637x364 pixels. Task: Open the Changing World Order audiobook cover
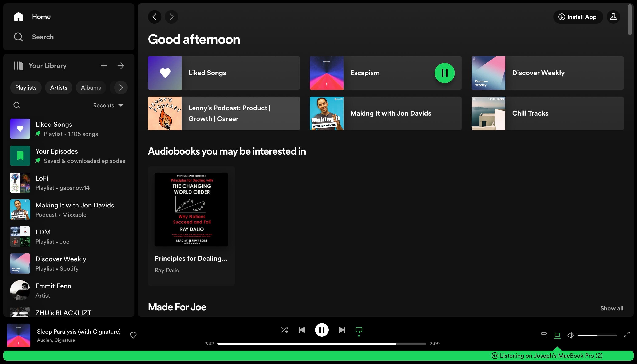click(191, 210)
